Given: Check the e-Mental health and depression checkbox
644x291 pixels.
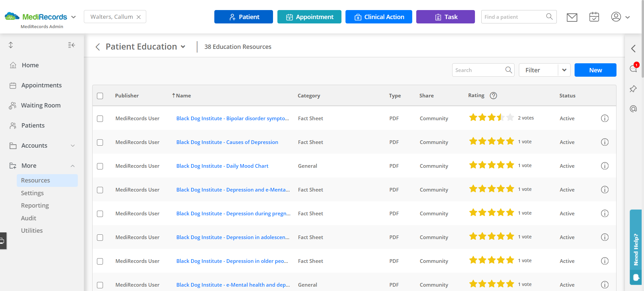Looking at the screenshot, I should click(100, 285).
